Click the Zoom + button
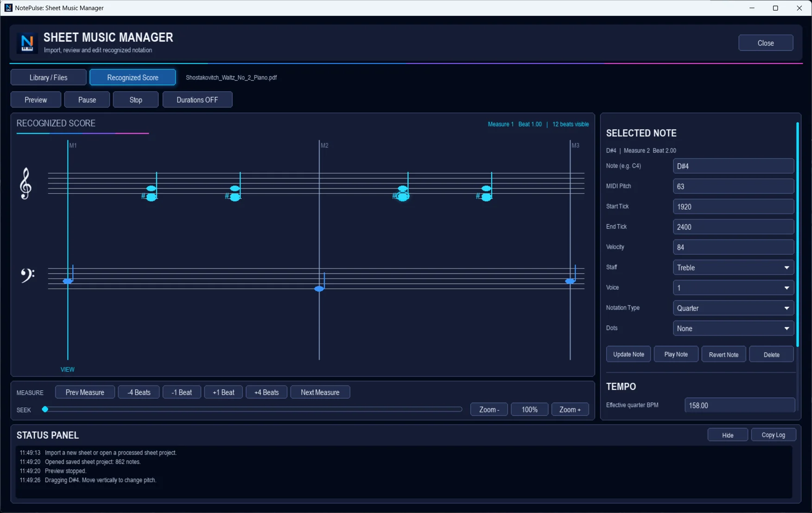The width and height of the screenshot is (812, 513). click(570, 410)
